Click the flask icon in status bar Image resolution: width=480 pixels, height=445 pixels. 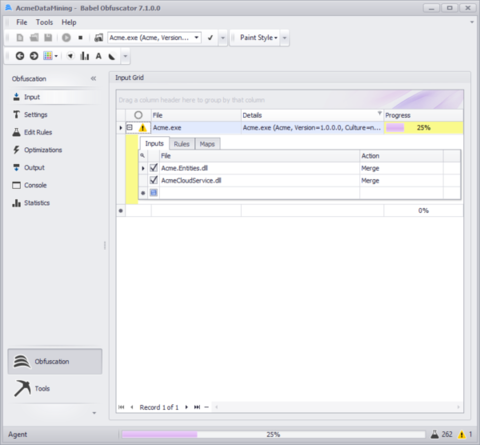[x=435, y=434]
